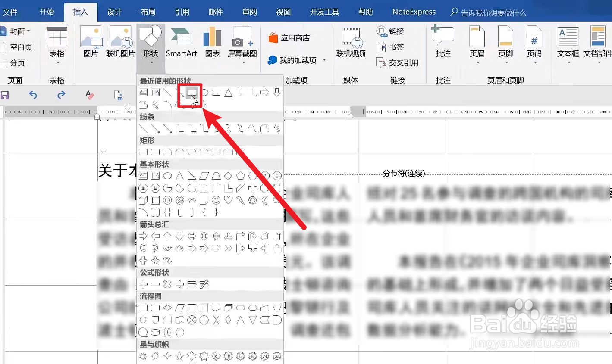Select the flowchart multidocument shape

pyautogui.click(x=228, y=308)
